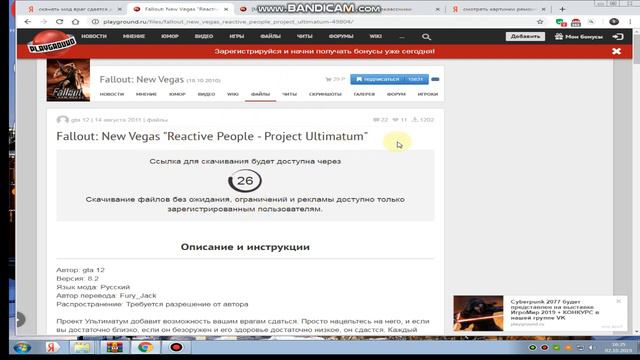Open the Chrome three-dot menu
Viewport: 640px width, 360px height.
coord(630,22)
